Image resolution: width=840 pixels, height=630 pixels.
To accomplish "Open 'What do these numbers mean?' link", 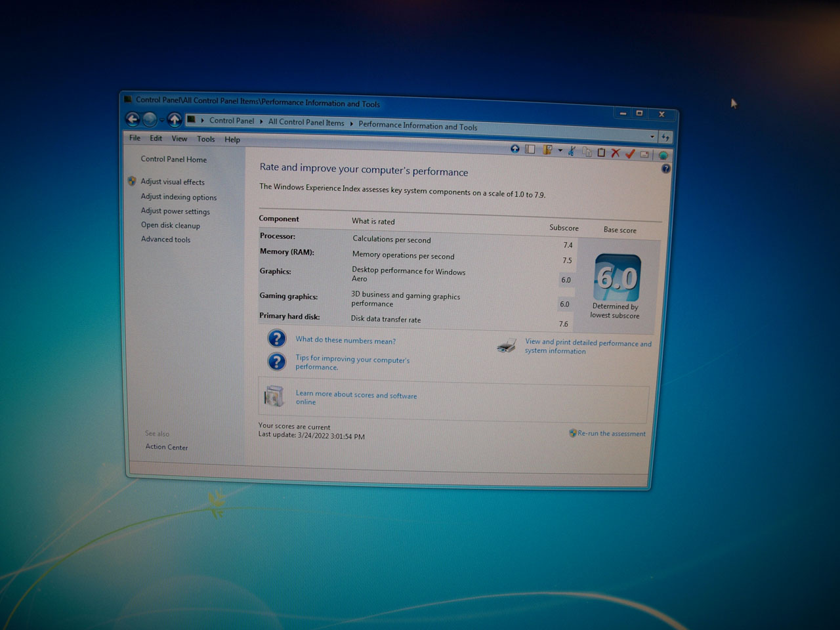I will (346, 340).
